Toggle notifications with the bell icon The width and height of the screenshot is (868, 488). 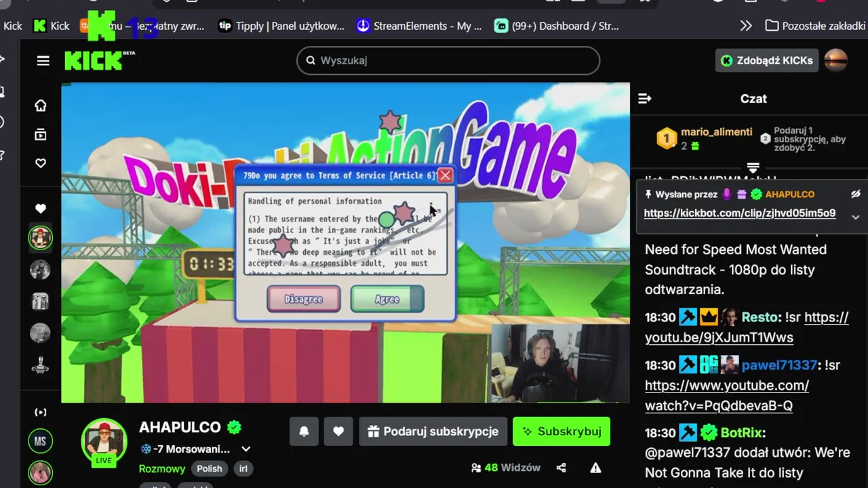click(x=304, y=431)
